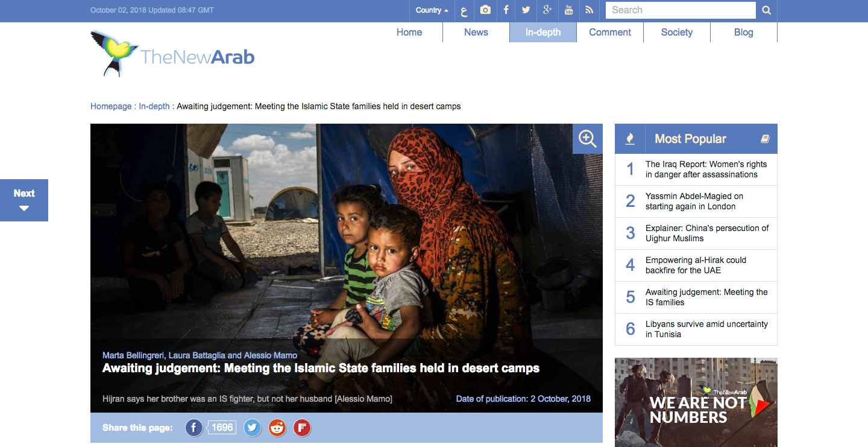Click the Most Popular heading
The height and width of the screenshot is (447, 868).
coord(690,139)
